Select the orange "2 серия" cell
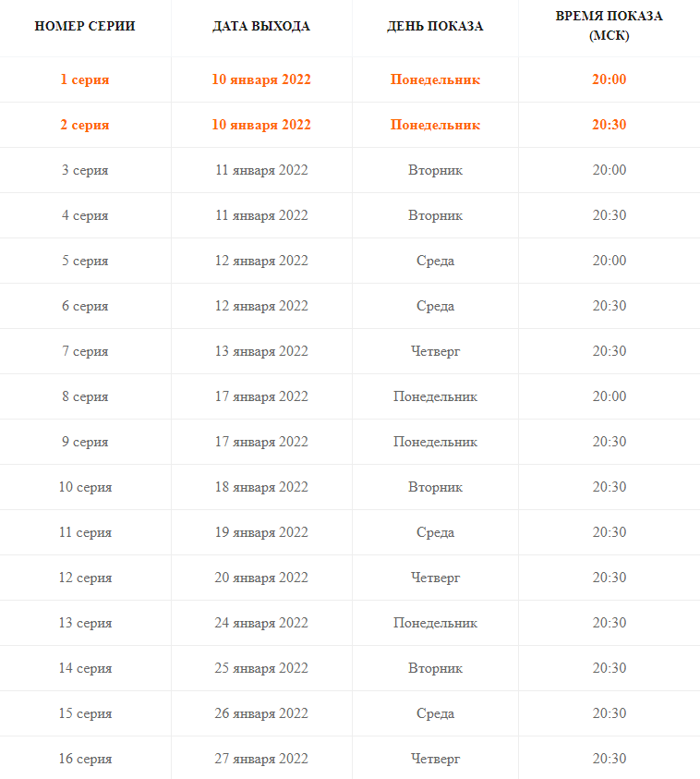 [85, 125]
